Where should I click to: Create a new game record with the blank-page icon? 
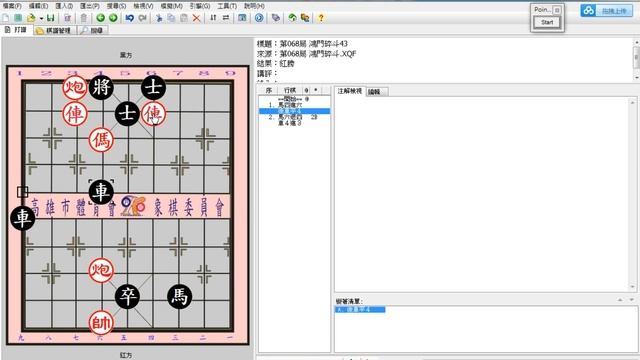pyautogui.click(x=6, y=18)
